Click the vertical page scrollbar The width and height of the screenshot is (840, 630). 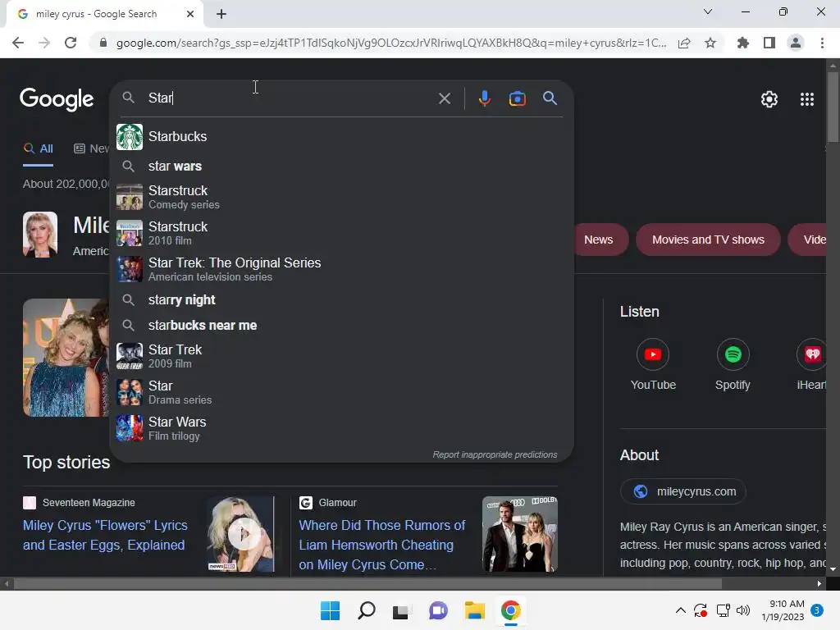[x=833, y=107]
